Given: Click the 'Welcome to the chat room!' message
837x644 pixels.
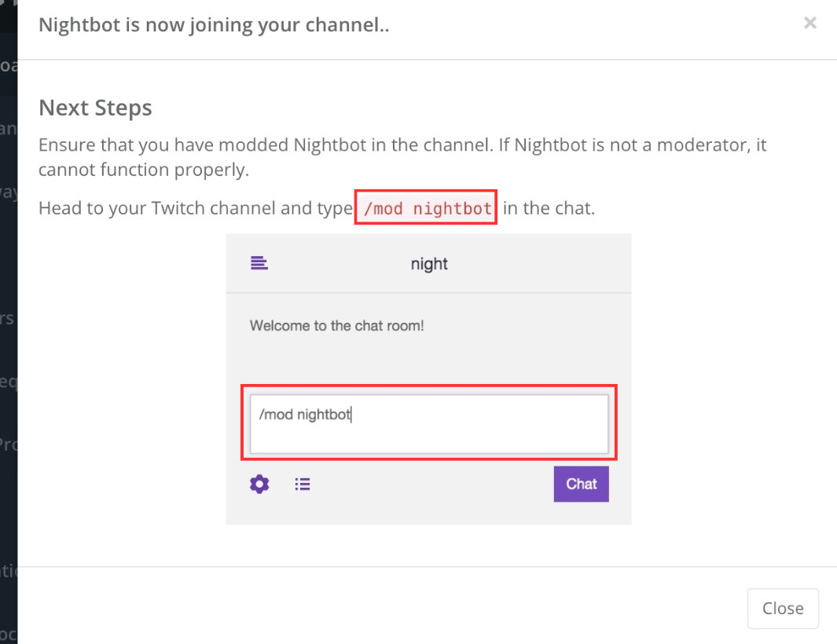Looking at the screenshot, I should pos(337,325).
